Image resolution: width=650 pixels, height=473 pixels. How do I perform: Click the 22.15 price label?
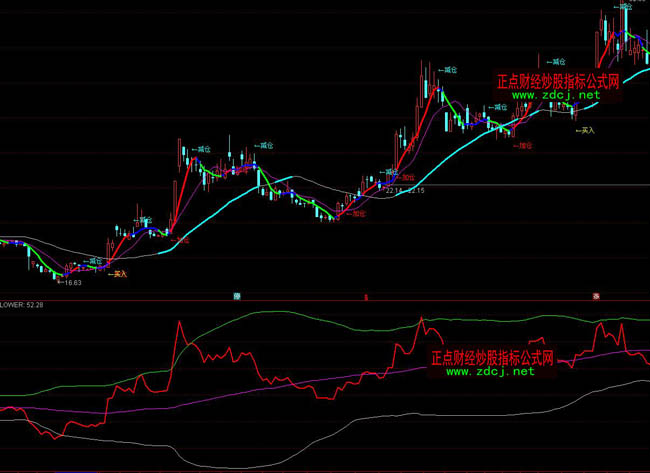click(x=416, y=190)
